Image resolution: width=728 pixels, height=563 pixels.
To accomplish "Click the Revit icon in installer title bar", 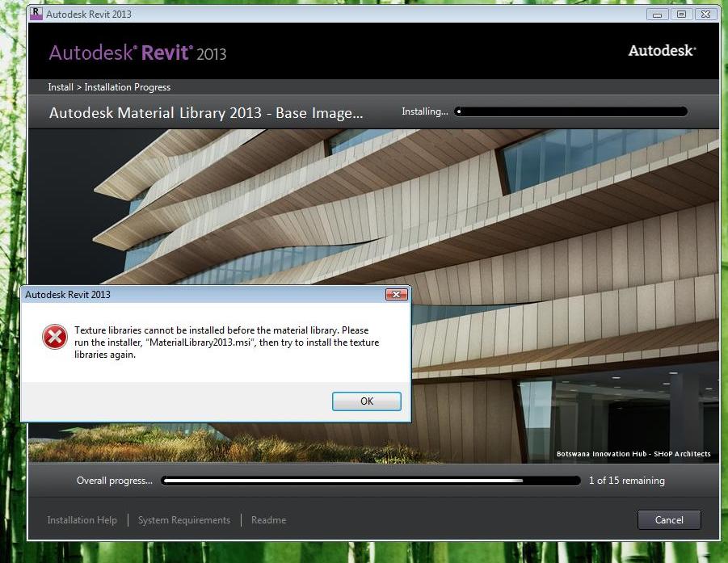I will click(36, 14).
